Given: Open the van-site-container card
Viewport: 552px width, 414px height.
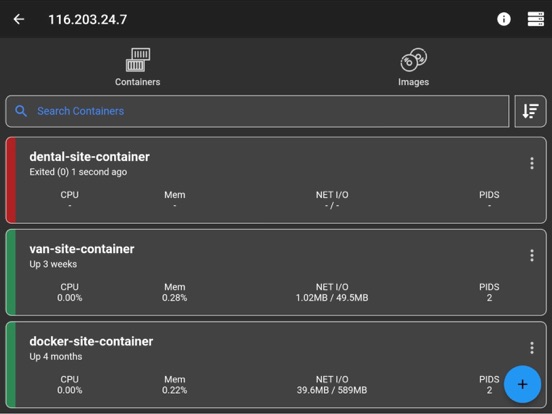Looking at the screenshot, I should [276, 272].
